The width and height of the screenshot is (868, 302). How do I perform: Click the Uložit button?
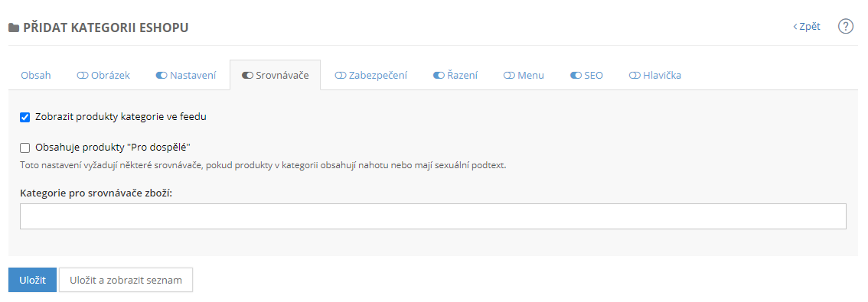pos(32,280)
